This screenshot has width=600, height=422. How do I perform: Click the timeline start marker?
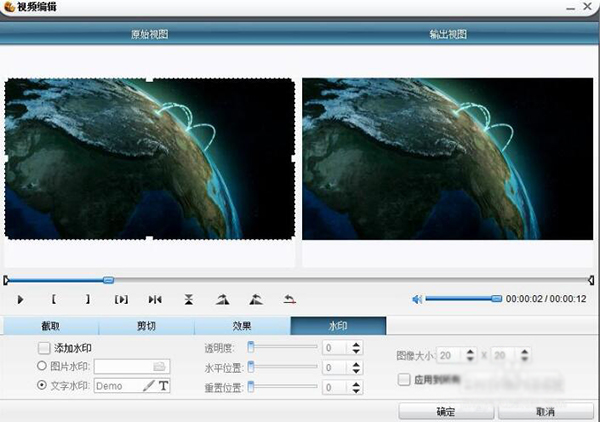click(x=6, y=280)
